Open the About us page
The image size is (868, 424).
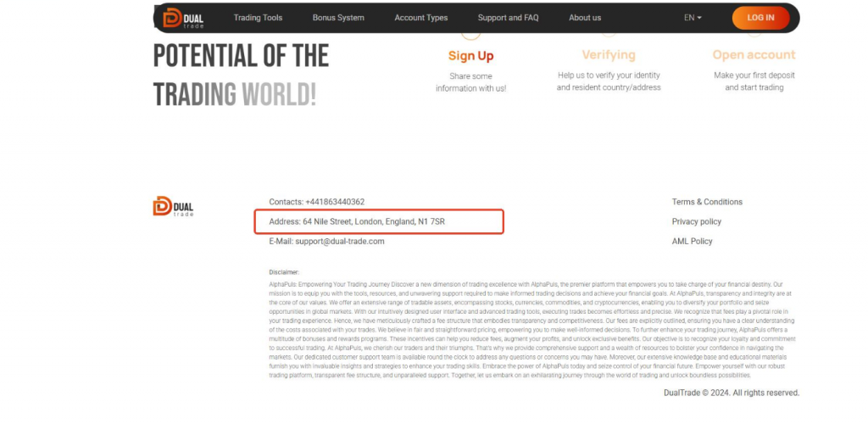tap(585, 18)
